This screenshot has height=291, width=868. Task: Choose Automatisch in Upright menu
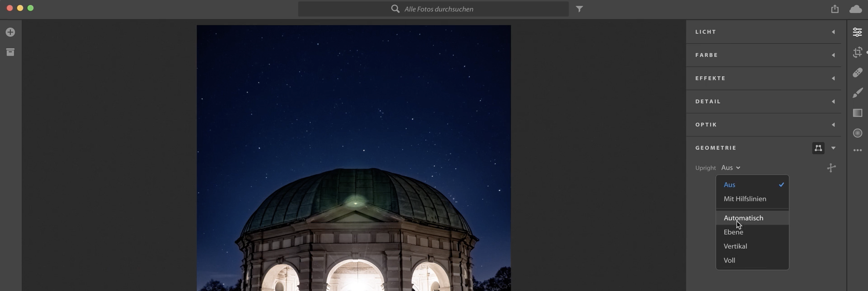coord(743,218)
